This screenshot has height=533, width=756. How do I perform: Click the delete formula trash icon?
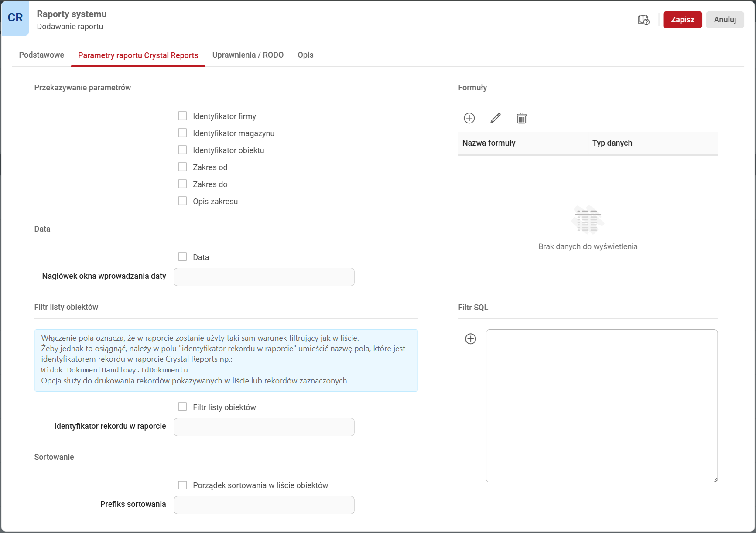click(x=521, y=118)
